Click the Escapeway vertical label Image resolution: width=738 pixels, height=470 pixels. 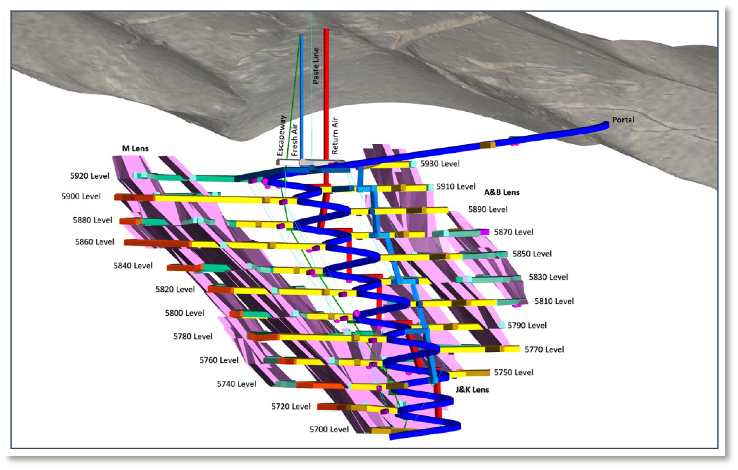tap(281, 134)
